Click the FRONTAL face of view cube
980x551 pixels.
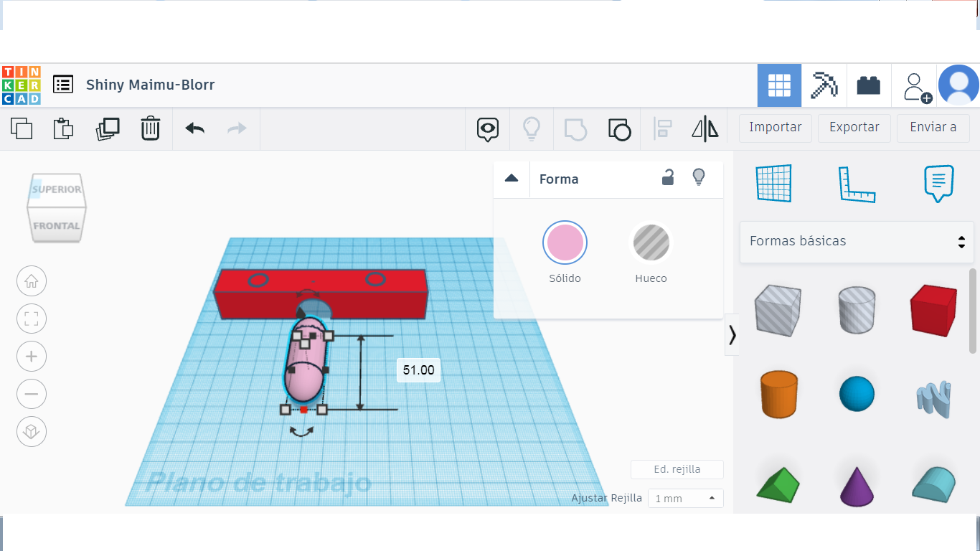click(x=56, y=225)
